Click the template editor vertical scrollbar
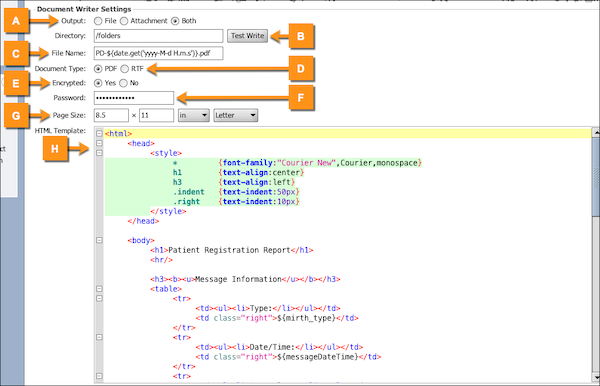 tap(596, 254)
